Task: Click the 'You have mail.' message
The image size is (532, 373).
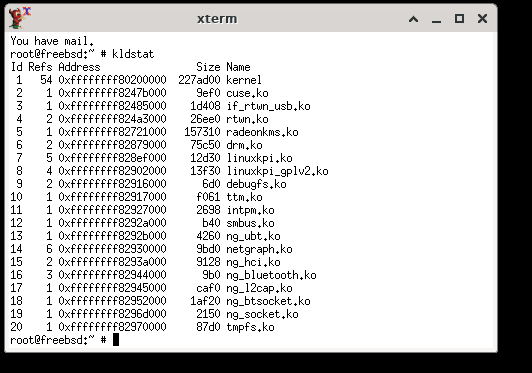Action: coord(52,41)
